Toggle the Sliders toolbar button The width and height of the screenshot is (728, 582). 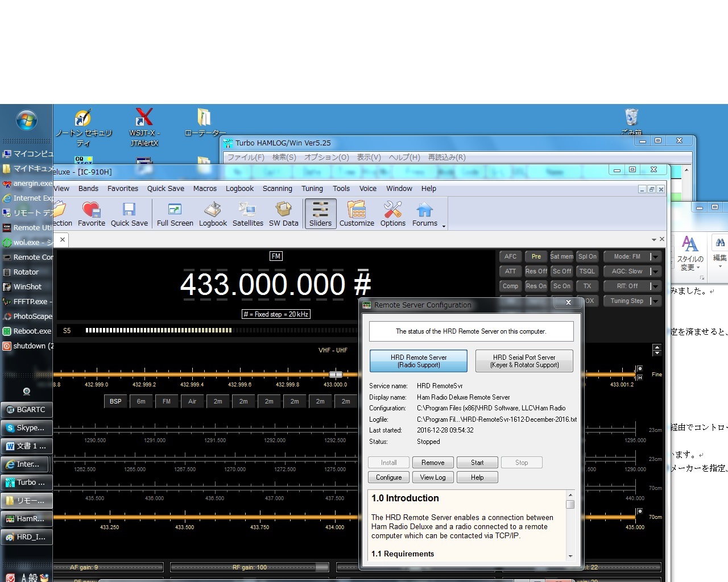coord(320,214)
